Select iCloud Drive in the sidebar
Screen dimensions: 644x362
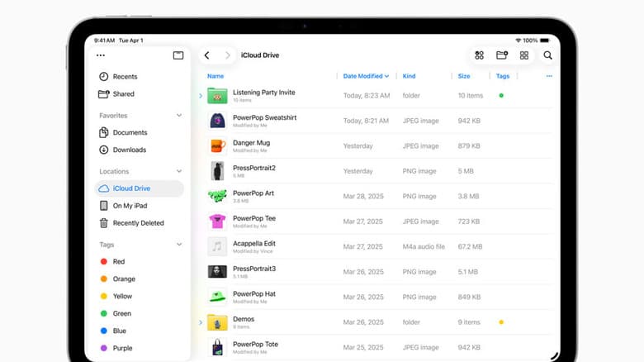[131, 188]
